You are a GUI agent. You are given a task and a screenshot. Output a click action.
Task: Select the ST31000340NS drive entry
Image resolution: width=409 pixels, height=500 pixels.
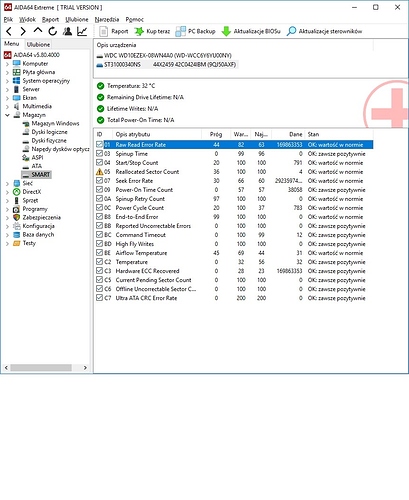coord(166,64)
